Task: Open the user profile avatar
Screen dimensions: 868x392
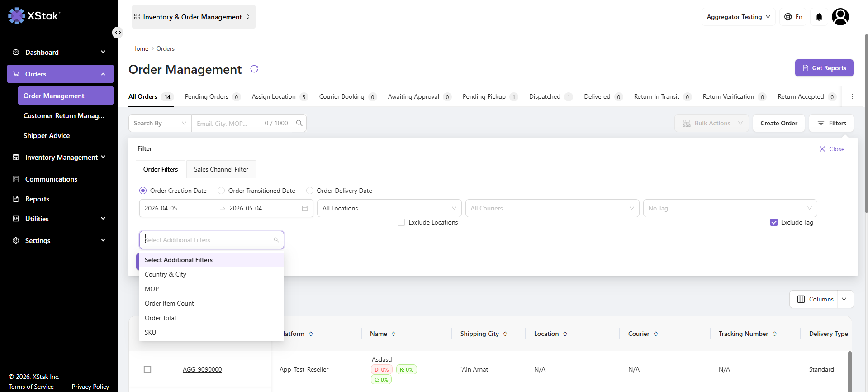Action: click(840, 17)
